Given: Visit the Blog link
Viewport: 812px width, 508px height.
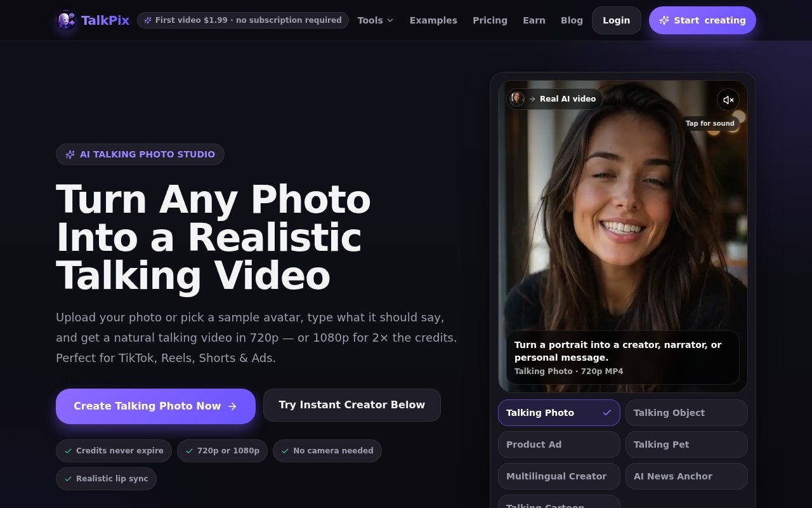Looking at the screenshot, I should [572, 20].
